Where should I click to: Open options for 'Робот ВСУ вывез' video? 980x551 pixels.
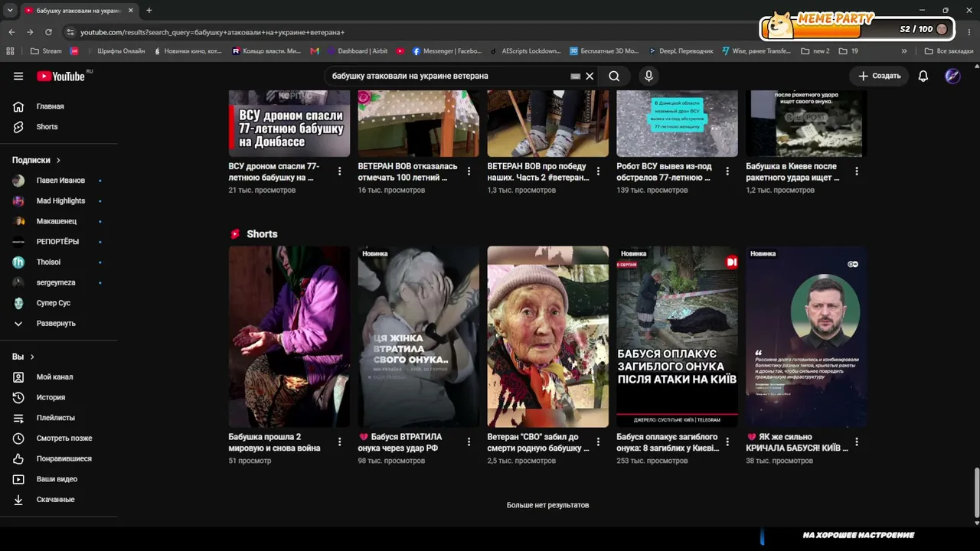click(x=728, y=171)
